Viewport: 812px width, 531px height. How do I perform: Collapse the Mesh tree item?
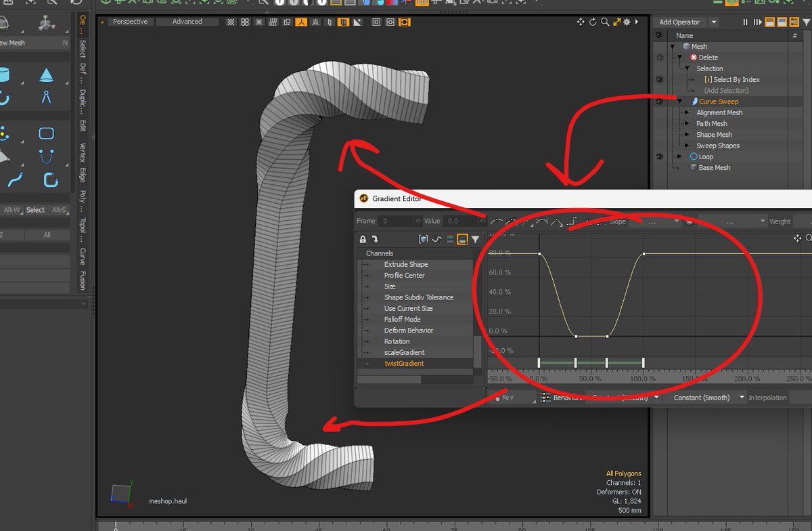(673, 47)
